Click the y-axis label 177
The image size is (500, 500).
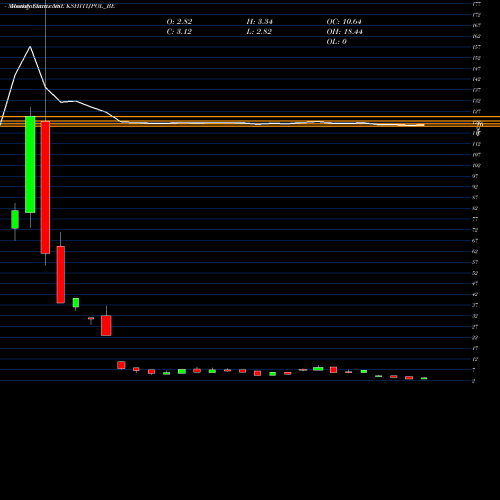[x=476, y=4]
